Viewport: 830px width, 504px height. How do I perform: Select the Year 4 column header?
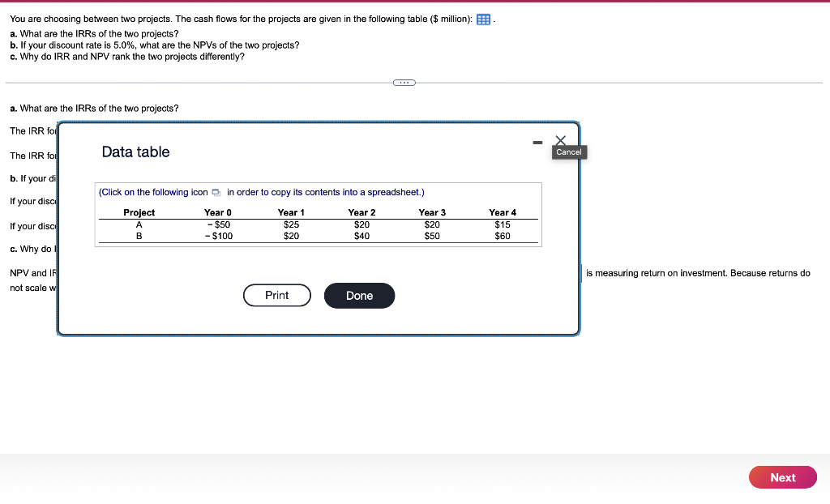502,212
